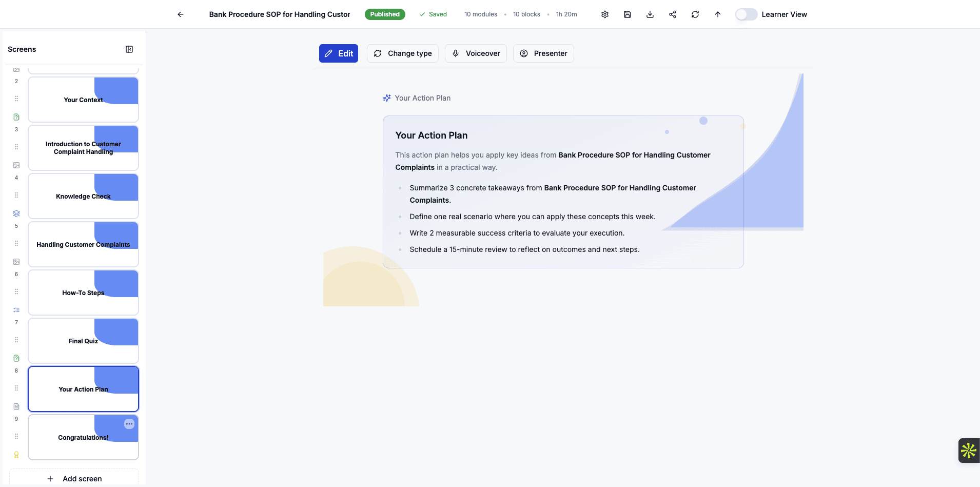Click the save disk icon

coord(628,14)
